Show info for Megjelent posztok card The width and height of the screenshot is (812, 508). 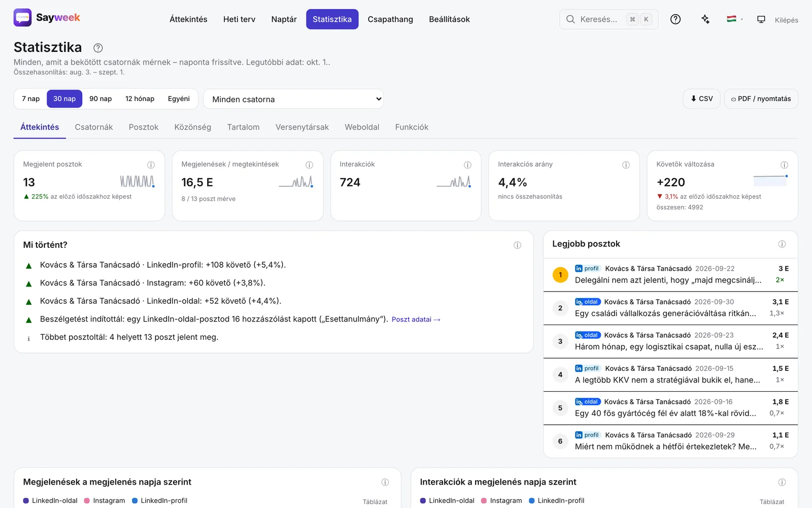coord(151,165)
